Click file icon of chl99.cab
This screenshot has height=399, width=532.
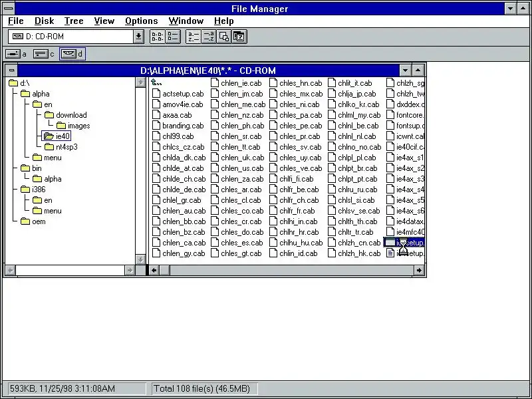coord(156,136)
